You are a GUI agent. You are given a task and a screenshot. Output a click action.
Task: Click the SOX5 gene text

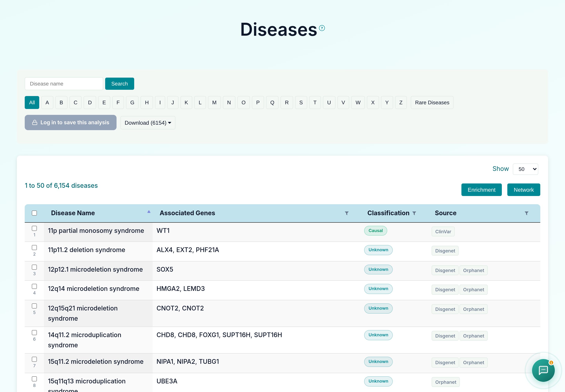165,269
